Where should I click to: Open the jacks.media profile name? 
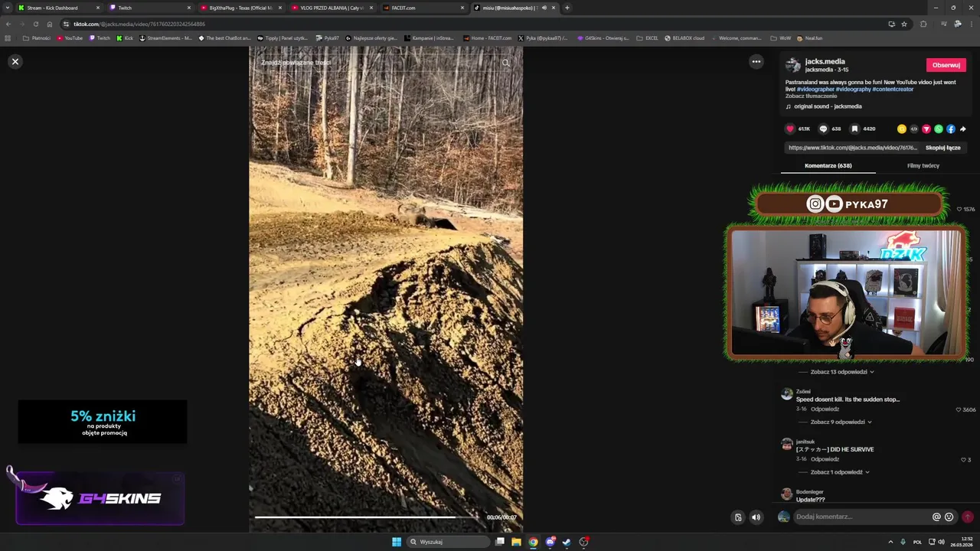pos(825,61)
